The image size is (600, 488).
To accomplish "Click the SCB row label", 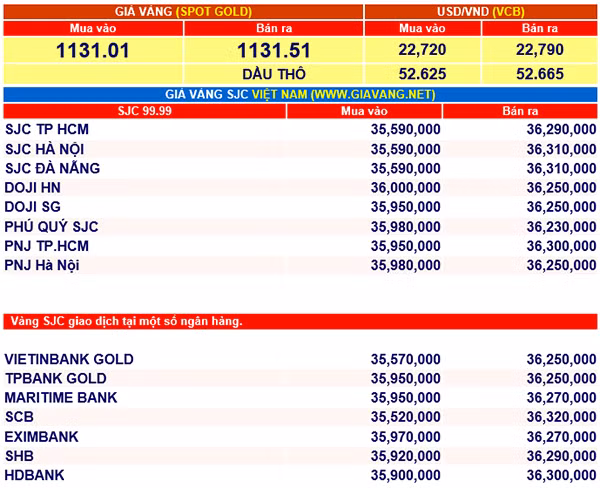I will click(19, 417).
